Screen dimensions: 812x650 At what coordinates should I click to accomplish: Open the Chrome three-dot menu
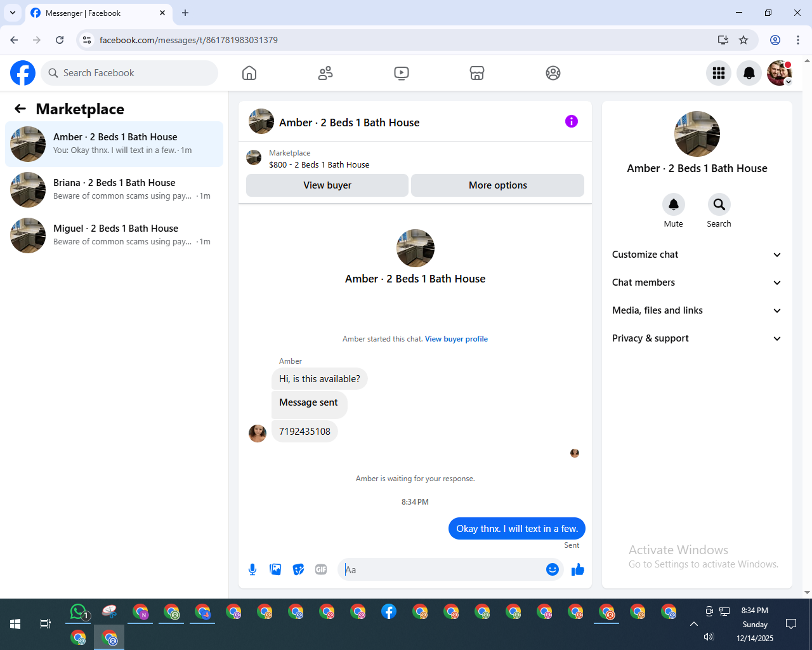click(x=798, y=40)
